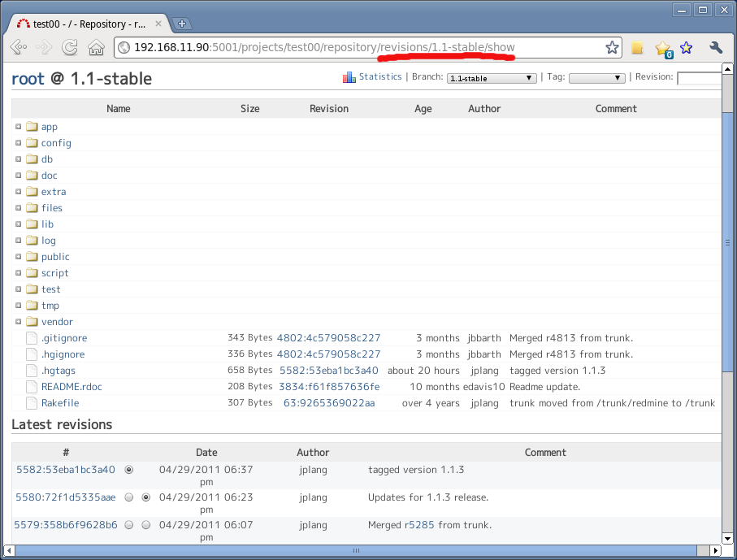Image resolution: width=737 pixels, height=560 pixels.
Task: Go to the browser home page icon
Action: pyautogui.click(x=96, y=47)
